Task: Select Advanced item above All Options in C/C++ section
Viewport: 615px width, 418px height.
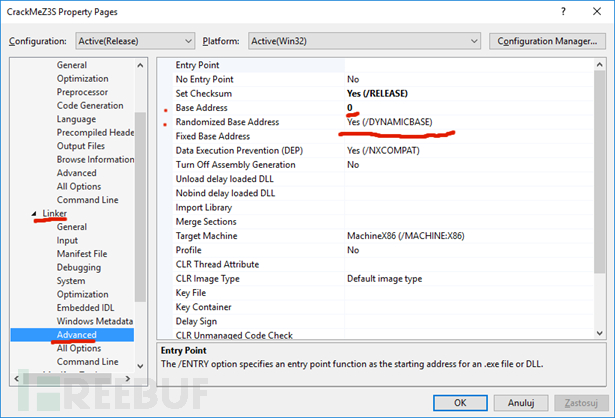Action: (x=76, y=173)
